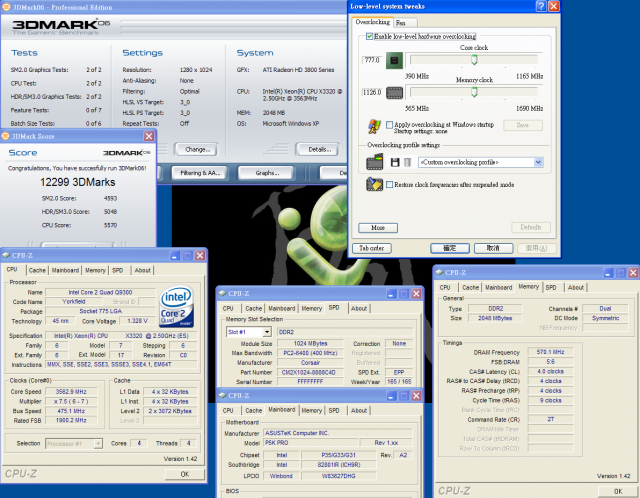Viewport: 640px width, 498px height.
Task: Click OK in CPU-Z CPU tab window
Action: (184, 474)
